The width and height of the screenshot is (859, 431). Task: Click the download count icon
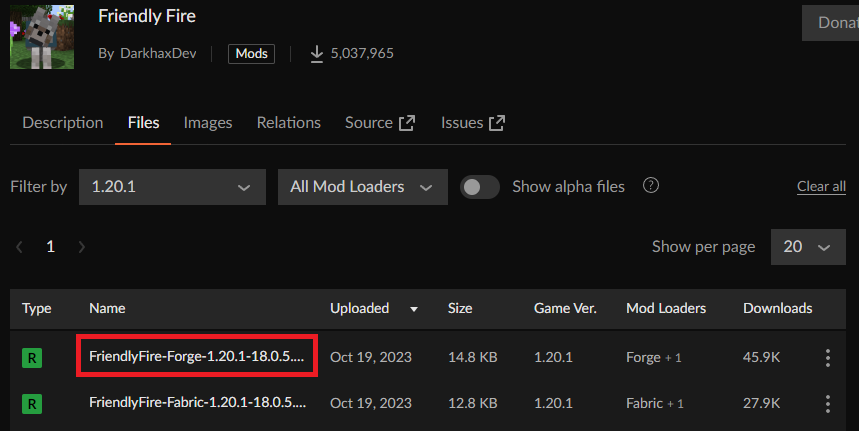coord(317,54)
